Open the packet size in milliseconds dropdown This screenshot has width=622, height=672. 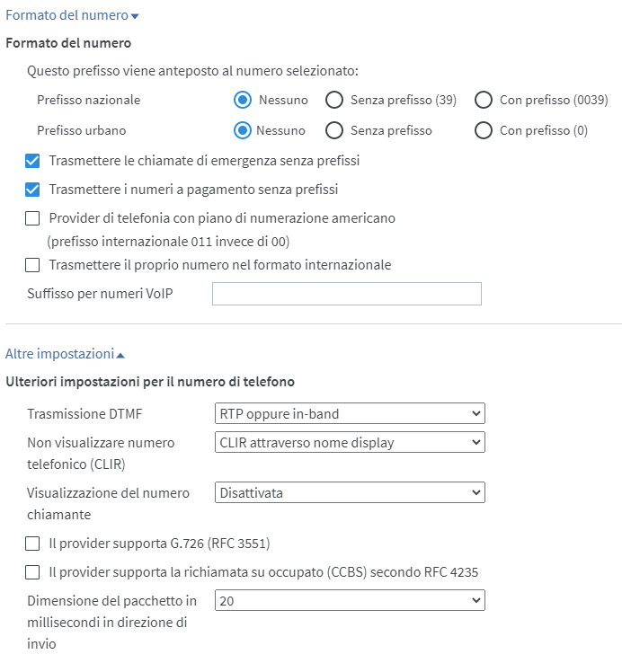click(350, 600)
